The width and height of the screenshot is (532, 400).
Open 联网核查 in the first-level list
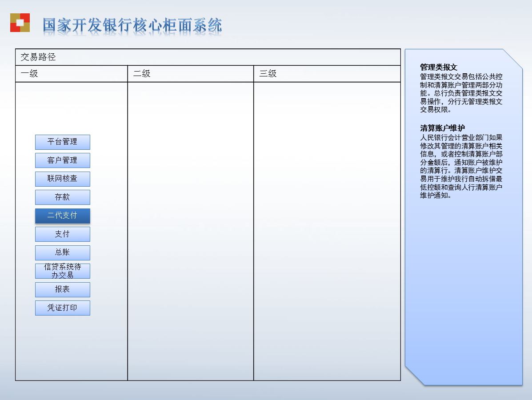(62, 179)
